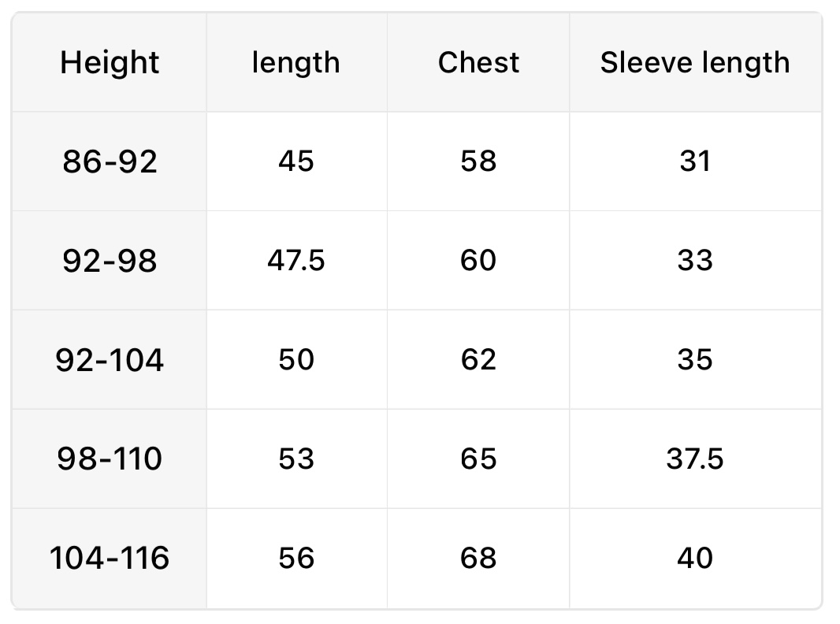This screenshot has width=840, height=624.
Task: Select the sleeve length value 31
Action: pyautogui.click(x=695, y=162)
